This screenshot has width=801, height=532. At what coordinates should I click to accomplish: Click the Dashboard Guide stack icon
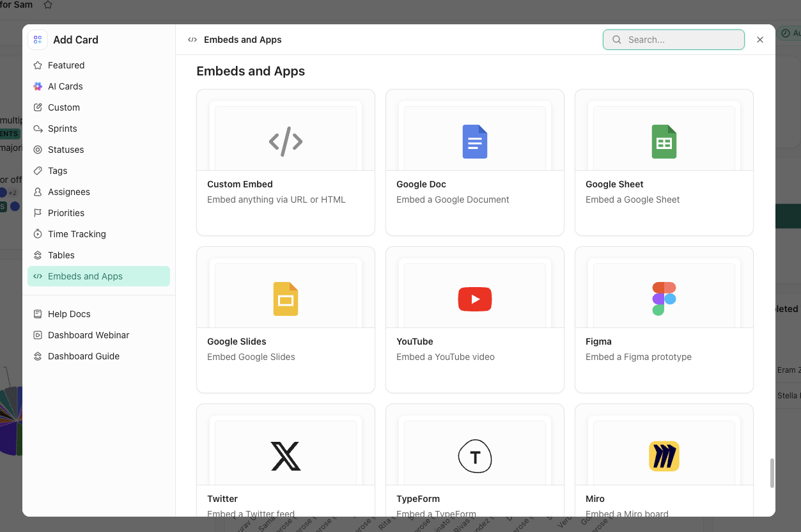click(38, 356)
